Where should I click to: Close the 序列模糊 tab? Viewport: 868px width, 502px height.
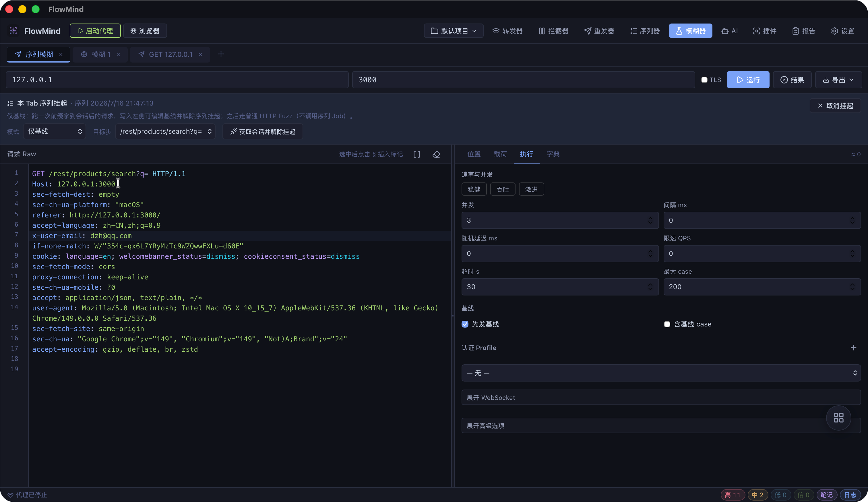pos(61,55)
